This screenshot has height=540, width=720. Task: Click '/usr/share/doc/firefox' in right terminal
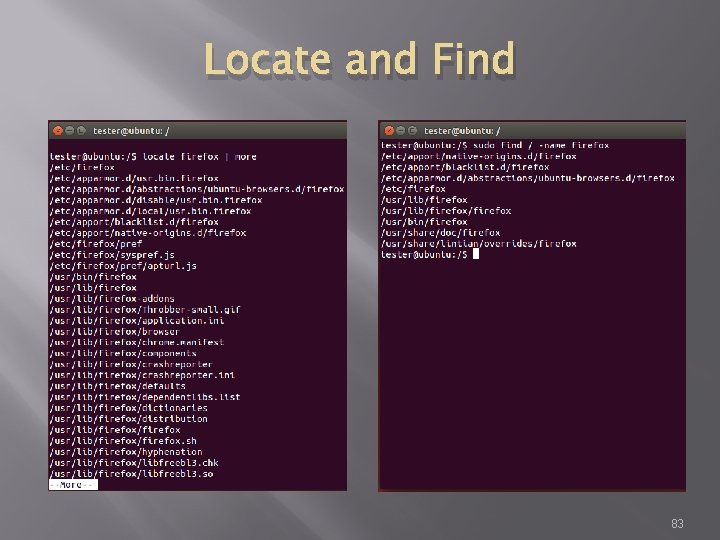(x=441, y=233)
